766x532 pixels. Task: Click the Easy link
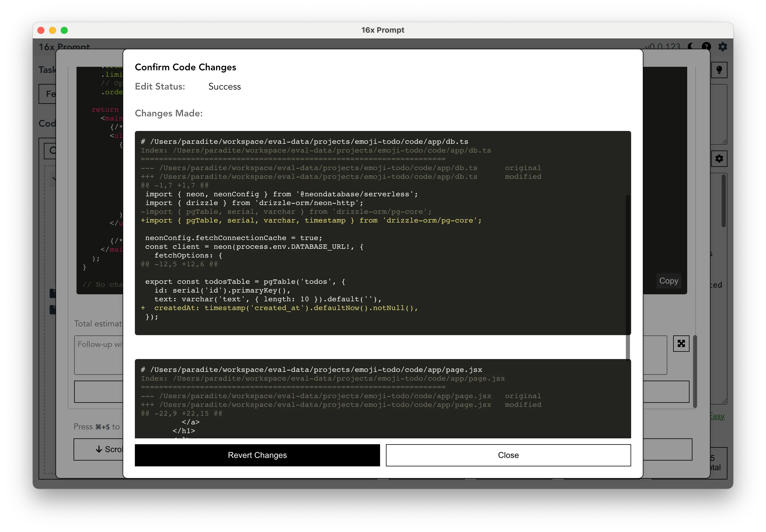point(717,416)
